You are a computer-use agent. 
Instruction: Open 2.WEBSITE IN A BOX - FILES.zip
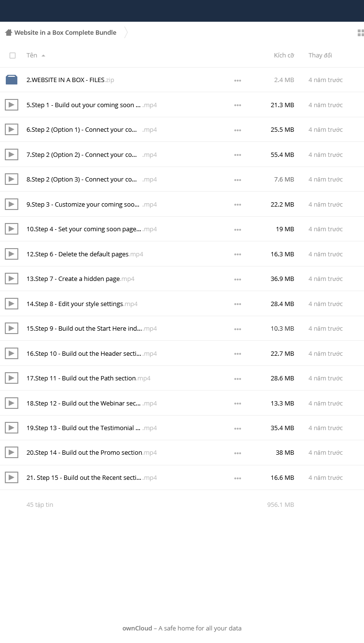[70, 80]
